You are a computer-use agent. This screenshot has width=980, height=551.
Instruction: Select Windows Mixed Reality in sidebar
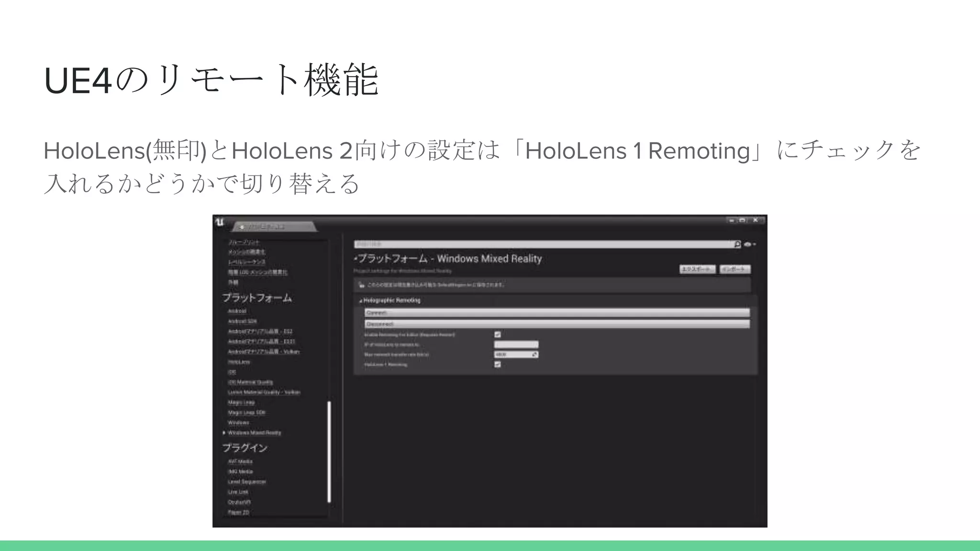point(255,433)
